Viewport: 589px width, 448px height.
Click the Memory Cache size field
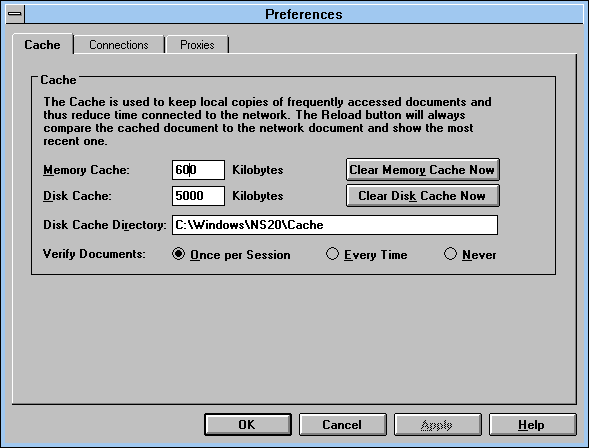pyautogui.click(x=198, y=170)
